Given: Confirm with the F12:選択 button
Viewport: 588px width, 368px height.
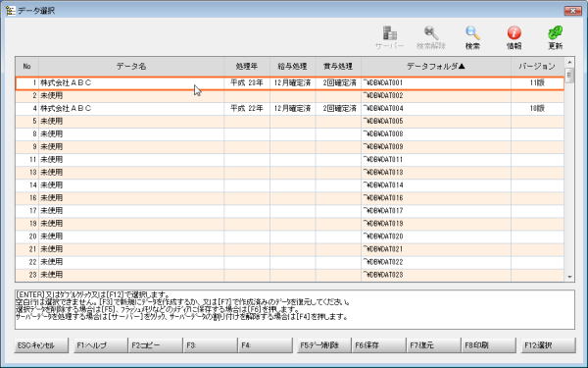Looking at the screenshot, I should [548, 345].
